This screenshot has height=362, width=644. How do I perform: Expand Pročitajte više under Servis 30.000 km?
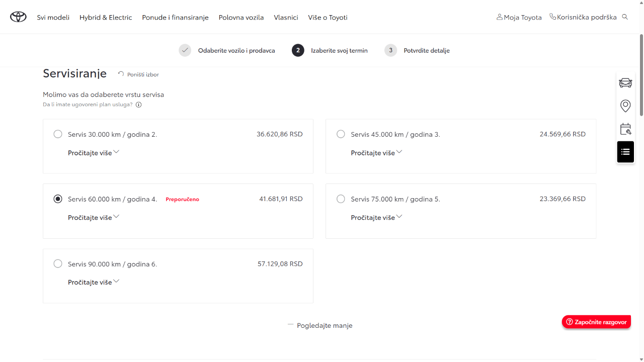click(x=93, y=152)
